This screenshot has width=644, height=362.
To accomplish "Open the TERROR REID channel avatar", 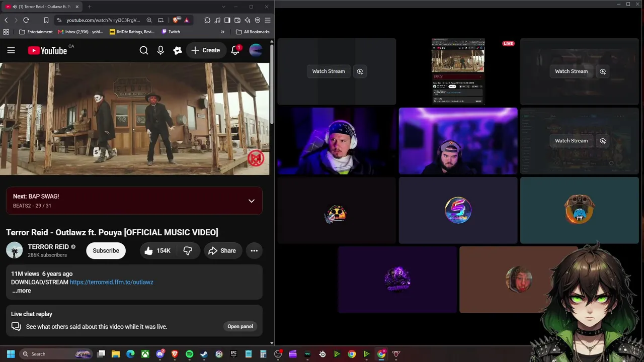I will point(14,250).
